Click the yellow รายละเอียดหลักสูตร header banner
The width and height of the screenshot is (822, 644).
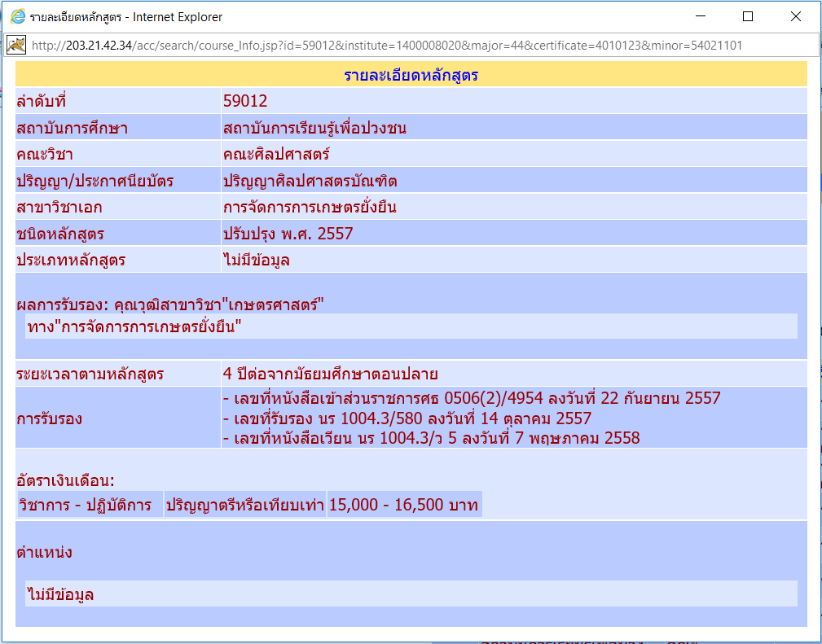click(x=411, y=76)
